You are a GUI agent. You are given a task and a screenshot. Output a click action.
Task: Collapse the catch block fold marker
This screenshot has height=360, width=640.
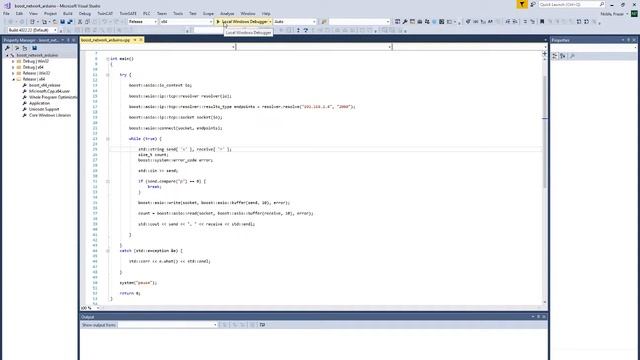[108, 251]
